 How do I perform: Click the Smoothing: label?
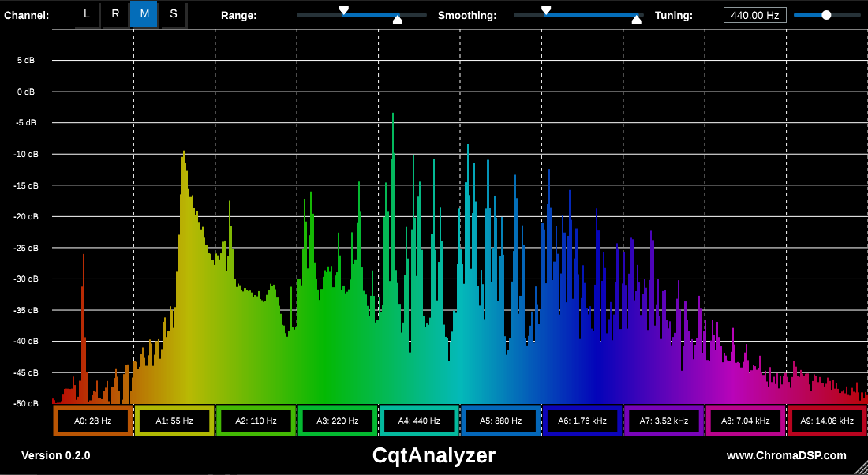(x=467, y=16)
